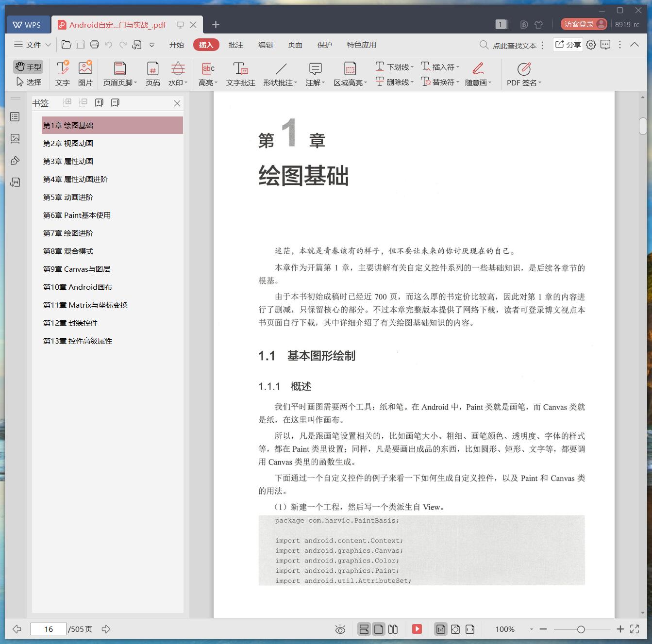Screen dimensions: 652x644
Task: Click the zoom slider handle
Action: 581,629
